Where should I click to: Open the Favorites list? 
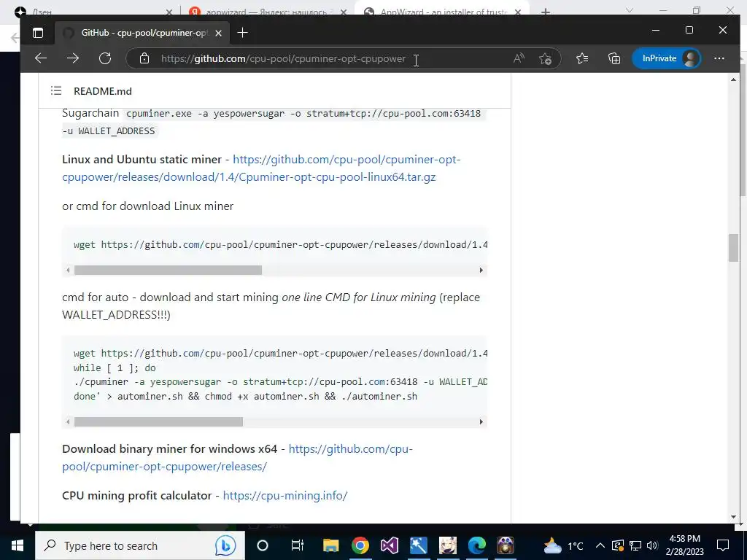pos(581,58)
